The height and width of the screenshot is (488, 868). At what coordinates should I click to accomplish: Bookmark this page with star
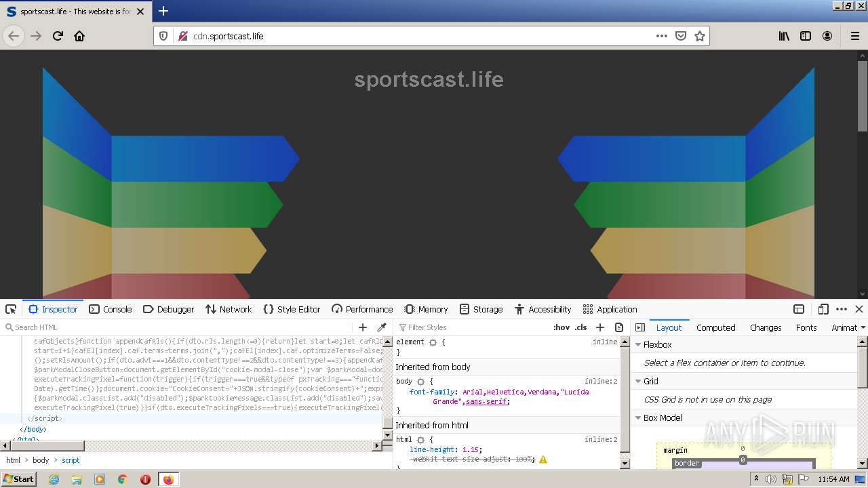(700, 36)
